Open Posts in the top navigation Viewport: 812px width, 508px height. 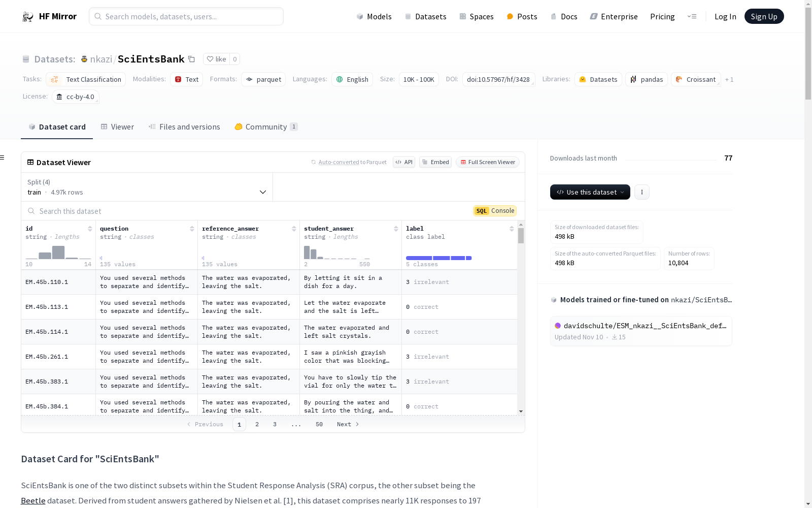tap(522, 16)
